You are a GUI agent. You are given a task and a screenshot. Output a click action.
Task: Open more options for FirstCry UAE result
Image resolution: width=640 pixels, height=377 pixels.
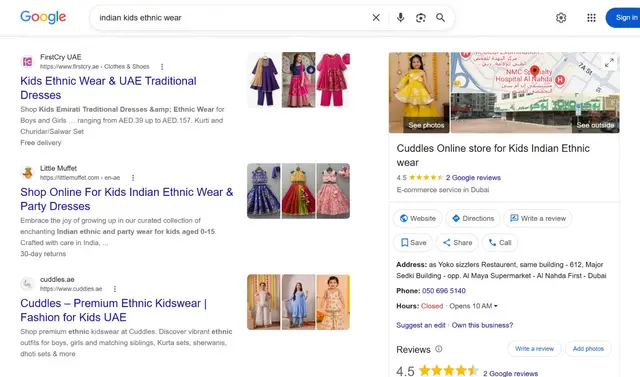click(x=162, y=67)
